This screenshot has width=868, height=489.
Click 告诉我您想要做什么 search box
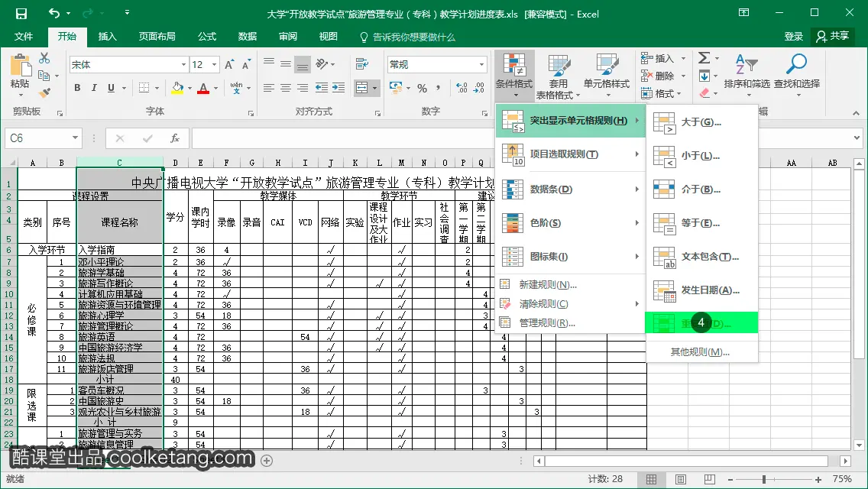(x=407, y=37)
